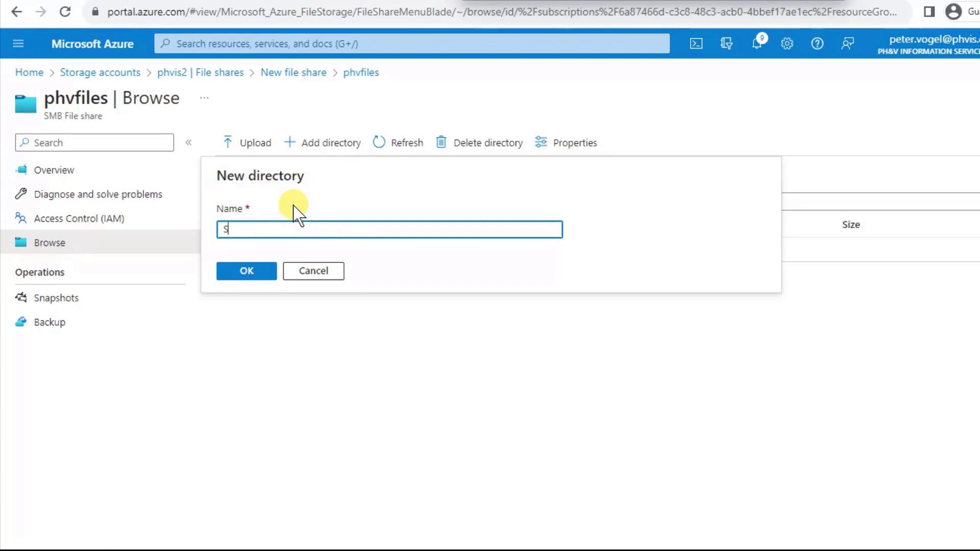Open the ellipsis more options menu
Viewport: 980px width, 551px height.
pyautogui.click(x=204, y=98)
